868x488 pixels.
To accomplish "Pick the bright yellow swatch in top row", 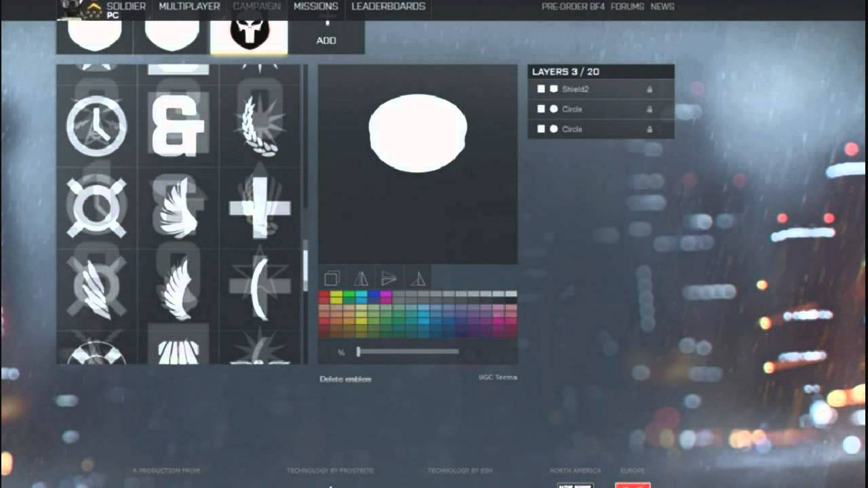I will pyautogui.click(x=336, y=295).
